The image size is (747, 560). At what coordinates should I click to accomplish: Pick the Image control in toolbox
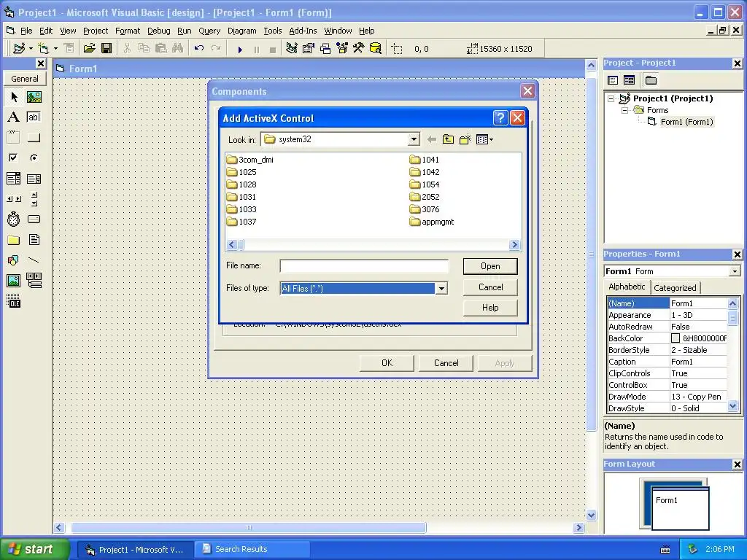14,281
